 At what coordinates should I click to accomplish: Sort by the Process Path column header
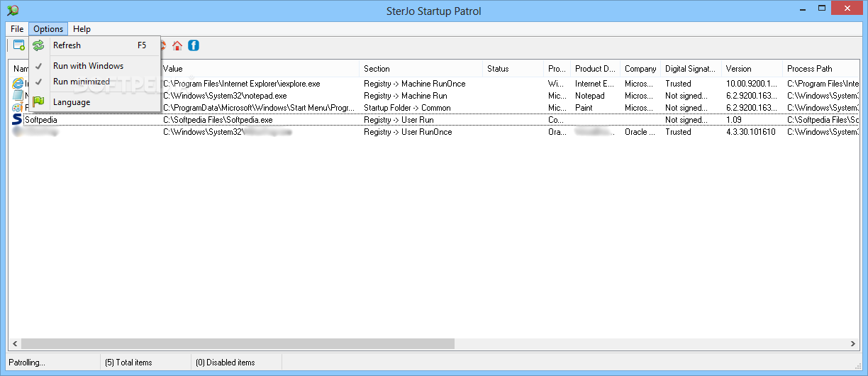tap(822, 69)
